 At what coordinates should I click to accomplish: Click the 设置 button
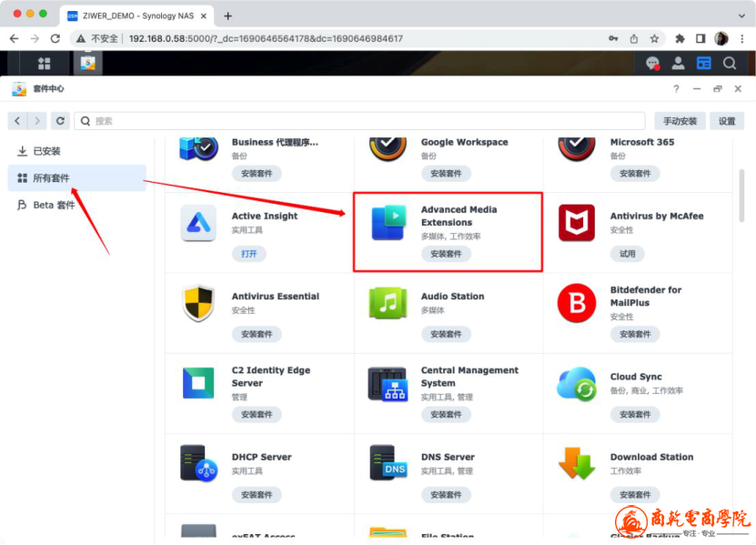[727, 121]
